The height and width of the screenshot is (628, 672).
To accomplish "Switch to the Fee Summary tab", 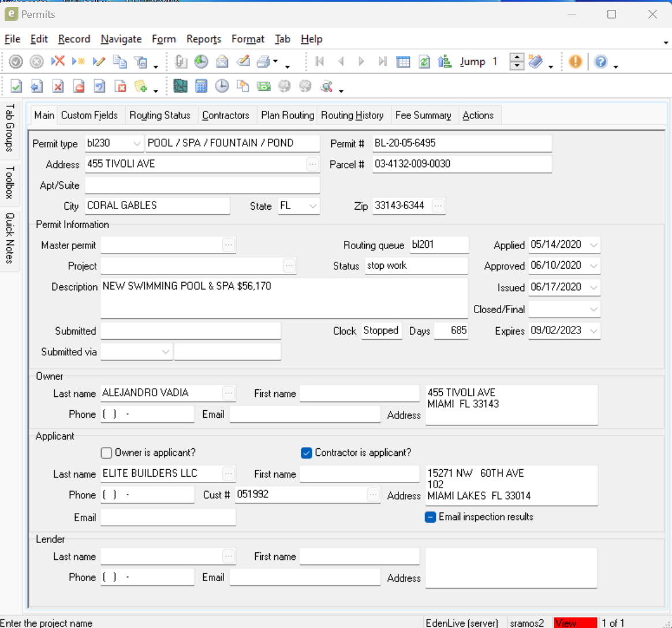I will coord(423,115).
